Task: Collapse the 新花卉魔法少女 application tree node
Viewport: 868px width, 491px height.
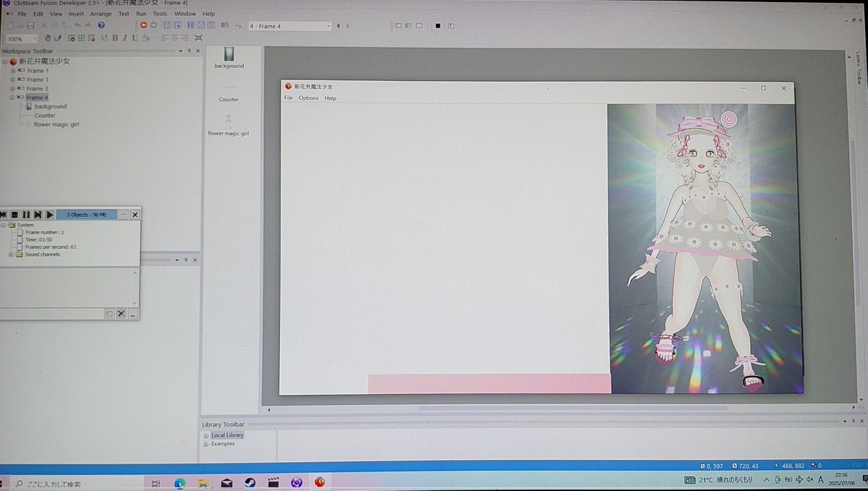Action: coord(5,62)
